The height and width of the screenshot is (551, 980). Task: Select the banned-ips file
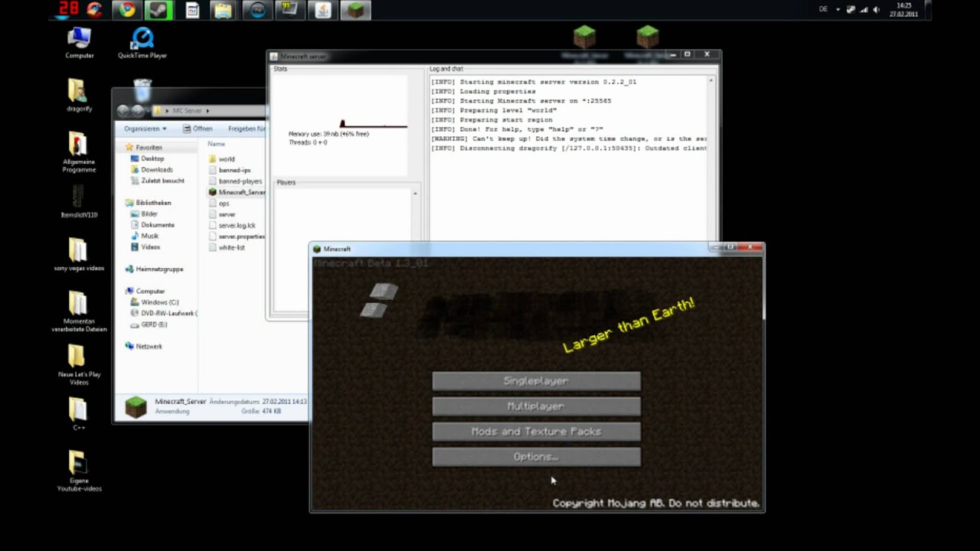(x=234, y=170)
